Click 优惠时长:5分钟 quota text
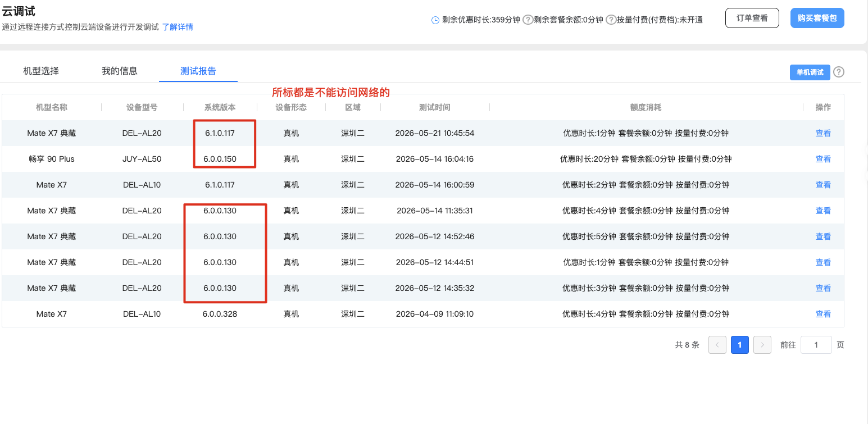868x424 pixels. click(589, 236)
